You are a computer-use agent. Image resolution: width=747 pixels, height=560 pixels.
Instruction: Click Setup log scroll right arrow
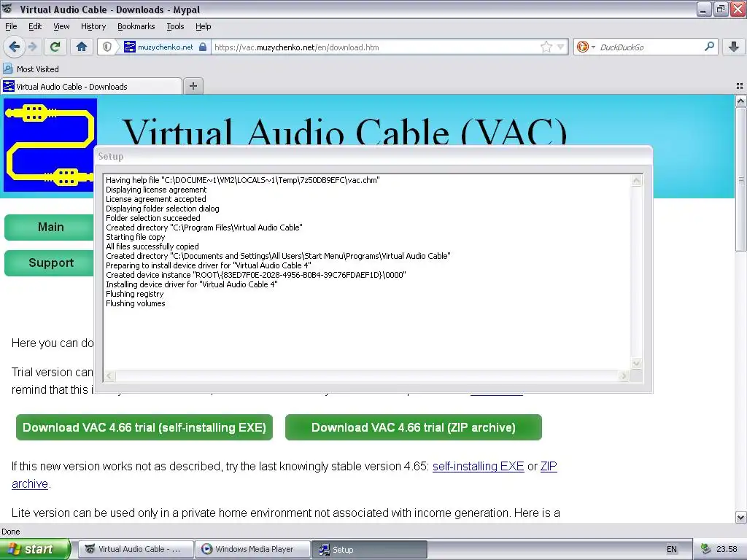[624, 376]
